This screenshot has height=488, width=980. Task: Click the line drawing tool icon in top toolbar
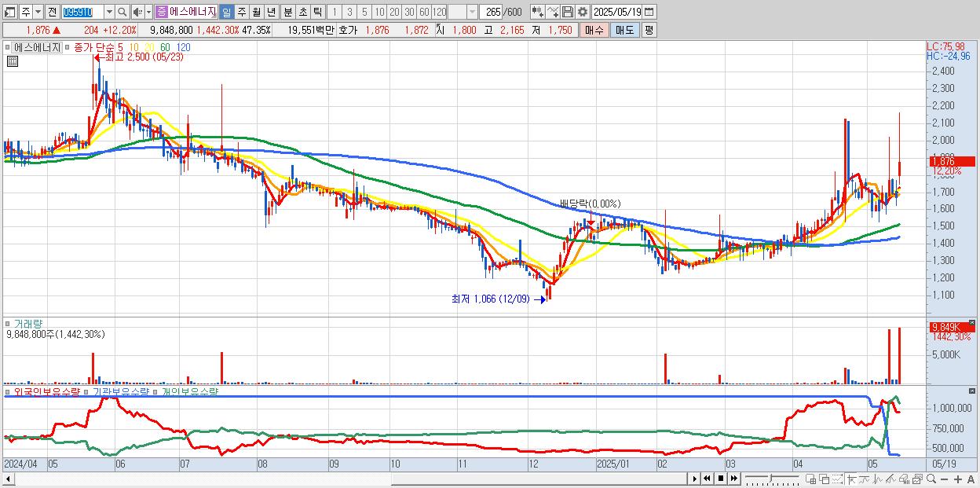553,13
